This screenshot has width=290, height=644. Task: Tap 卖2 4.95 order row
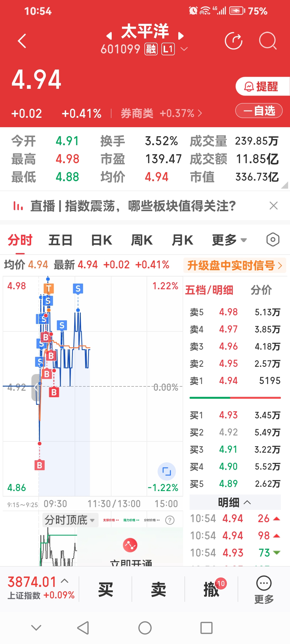tap(235, 364)
